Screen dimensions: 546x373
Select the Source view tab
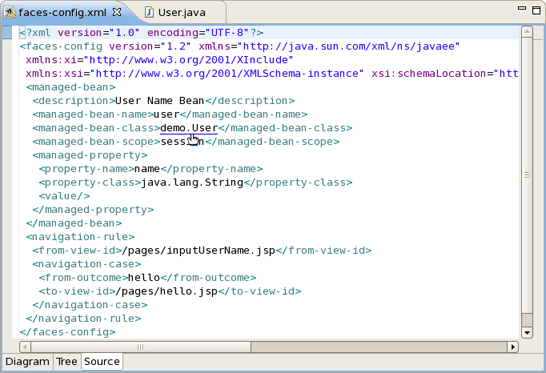click(102, 362)
